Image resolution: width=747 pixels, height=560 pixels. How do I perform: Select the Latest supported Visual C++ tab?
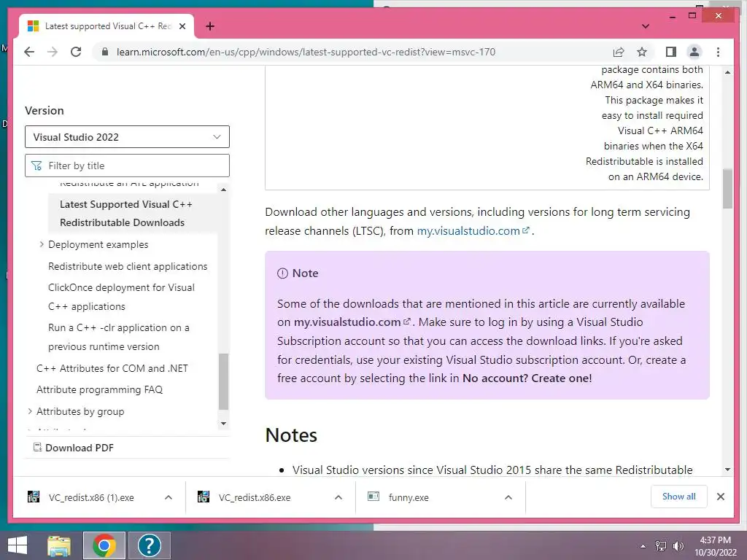click(107, 26)
